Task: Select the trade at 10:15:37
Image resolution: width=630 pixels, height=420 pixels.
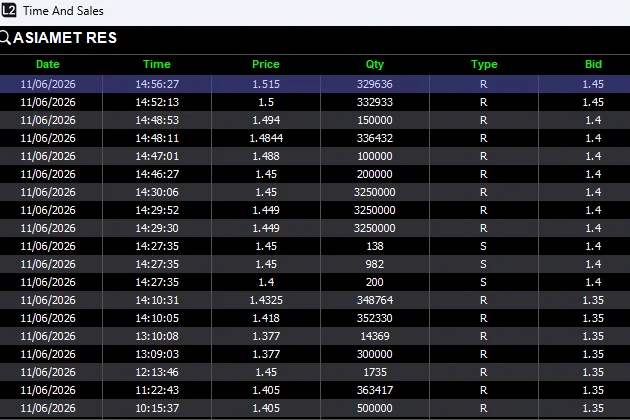Action: [x=315, y=408]
